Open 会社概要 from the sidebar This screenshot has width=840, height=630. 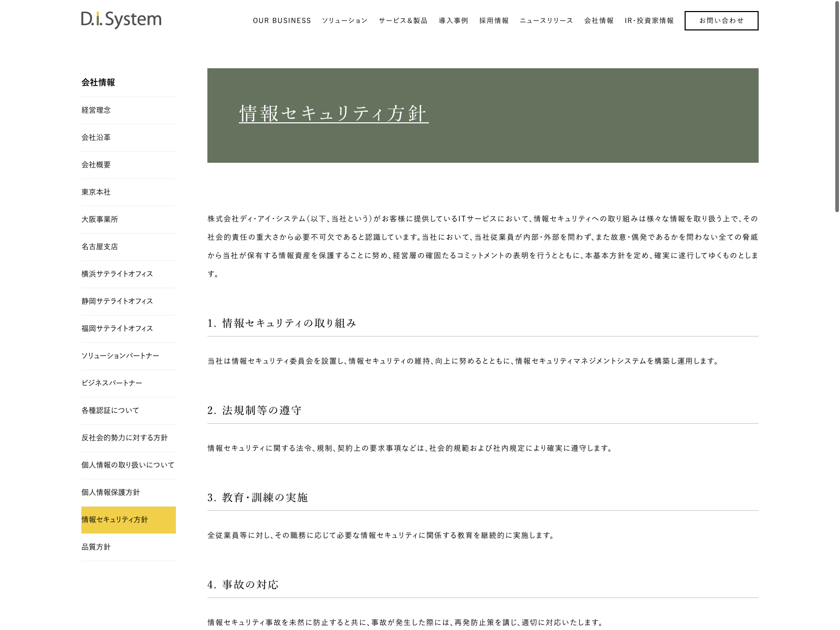click(96, 165)
